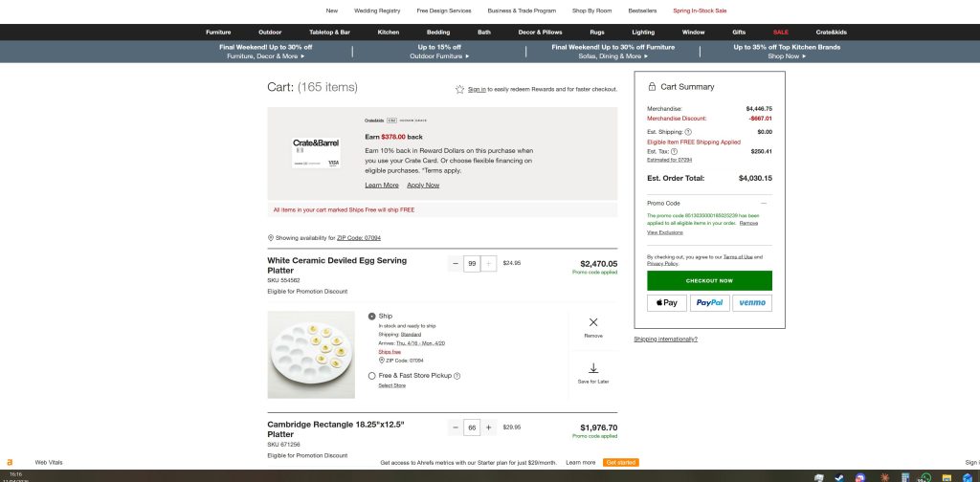Viewport: 980px width, 482px height.
Task: Open the SALE menu item
Action: coord(781,32)
